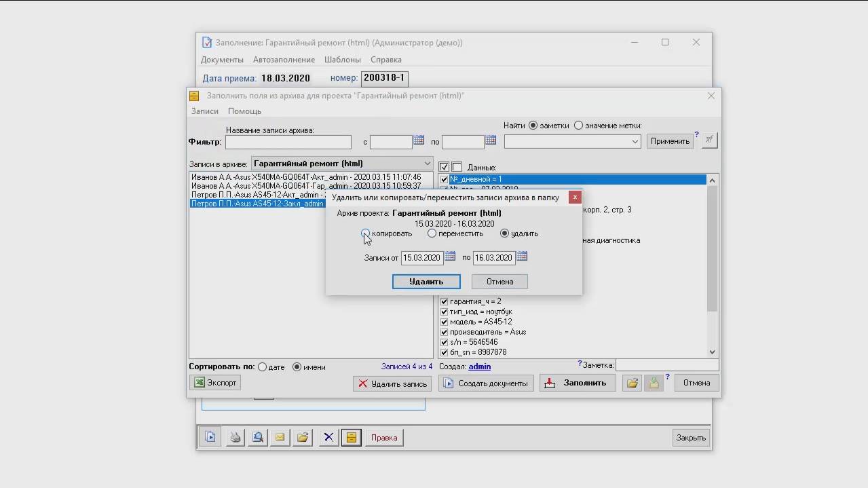Click the help question mark near Применить
Viewport: 868px width, 488px height.
[x=696, y=134]
